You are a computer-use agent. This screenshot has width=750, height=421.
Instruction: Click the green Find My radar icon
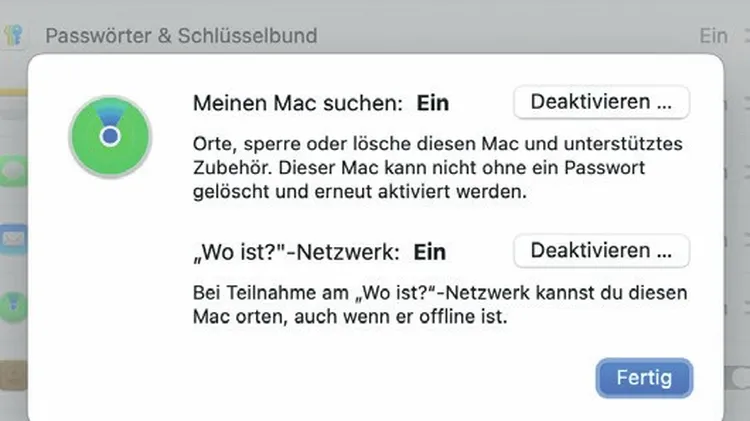(x=110, y=137)
